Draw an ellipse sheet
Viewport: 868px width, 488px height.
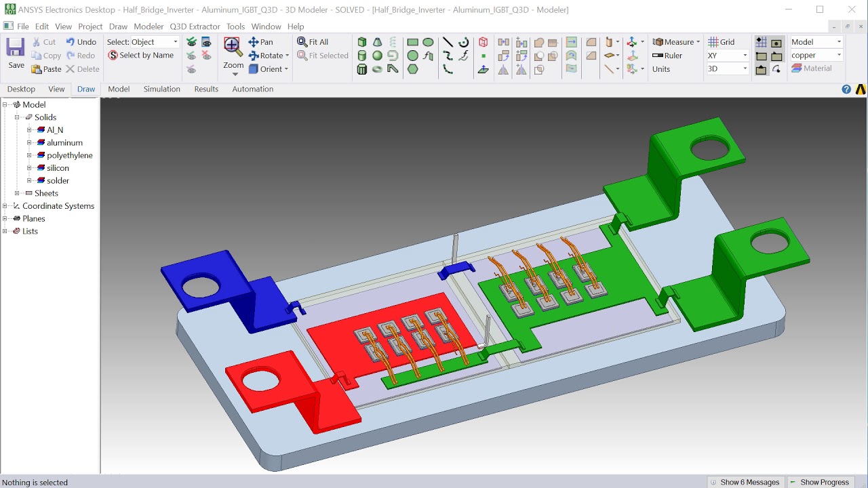pyautogui.click(x=428, y=42)
